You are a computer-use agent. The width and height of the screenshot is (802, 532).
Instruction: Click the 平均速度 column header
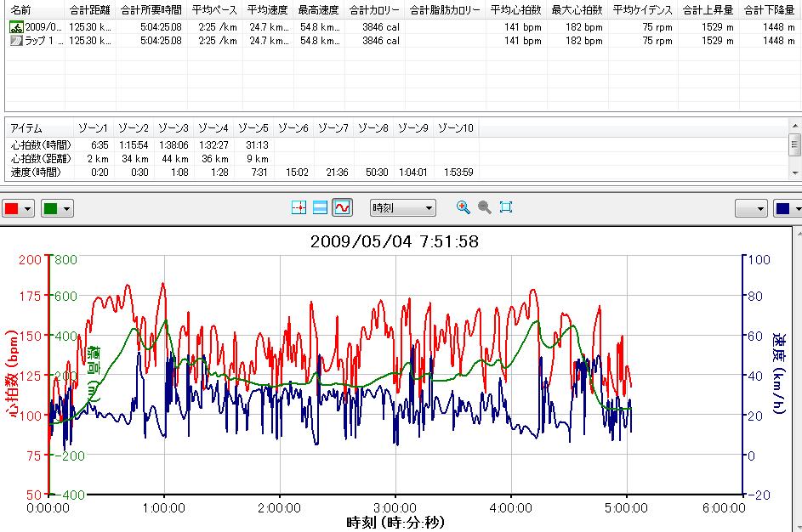[x=268, y=9]
